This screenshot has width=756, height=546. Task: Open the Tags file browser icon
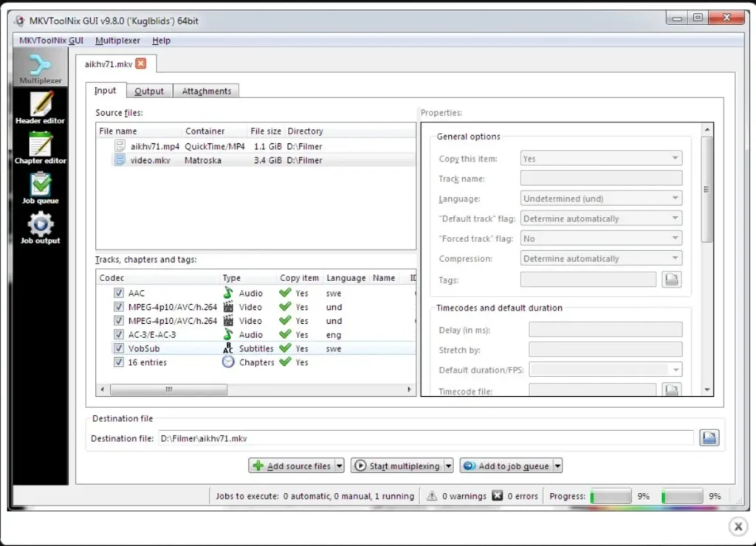(x=671, y=279)
